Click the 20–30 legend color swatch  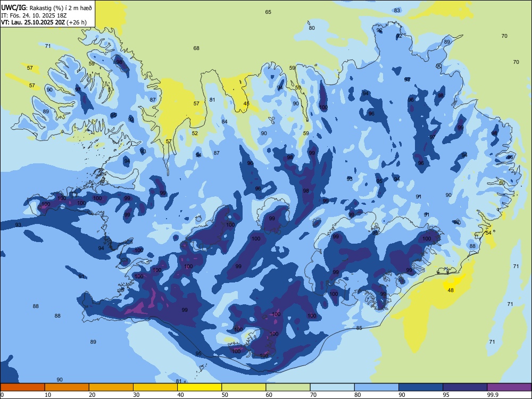point(111,387)
